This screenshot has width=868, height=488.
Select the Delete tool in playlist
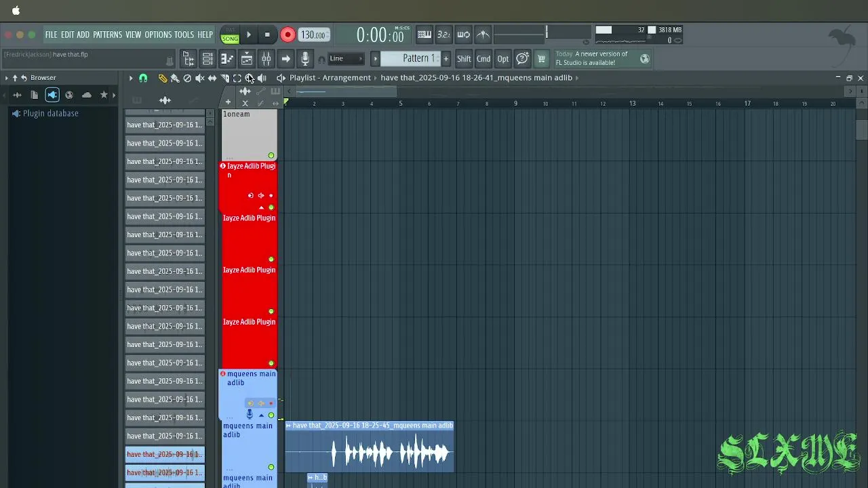187,78
